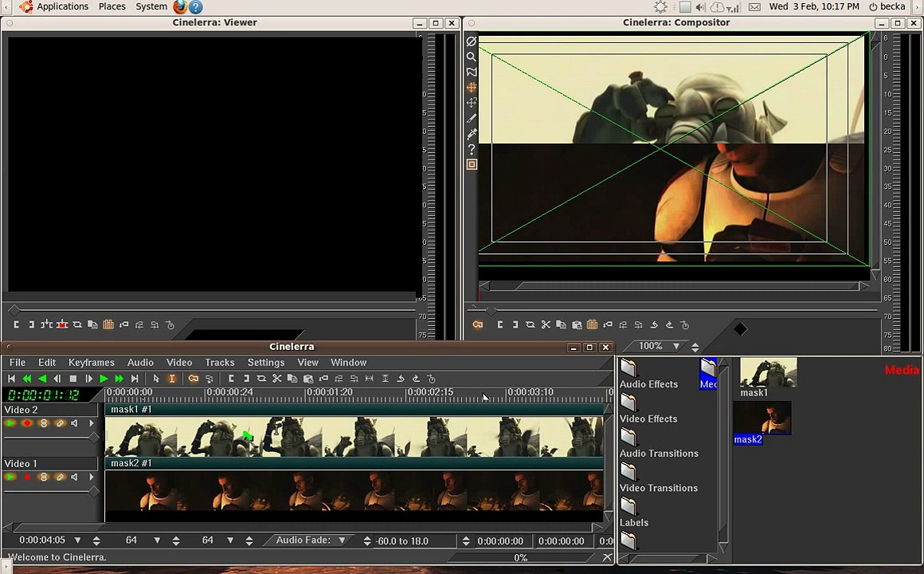Open the first 64 zoom dropdown
924x574 pixels.
[157, 541]
